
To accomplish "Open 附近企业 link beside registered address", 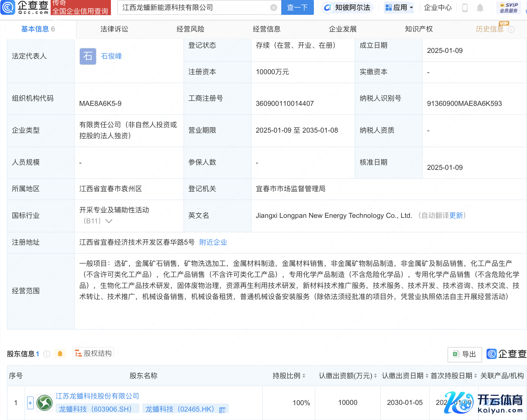I will [213, 242].
